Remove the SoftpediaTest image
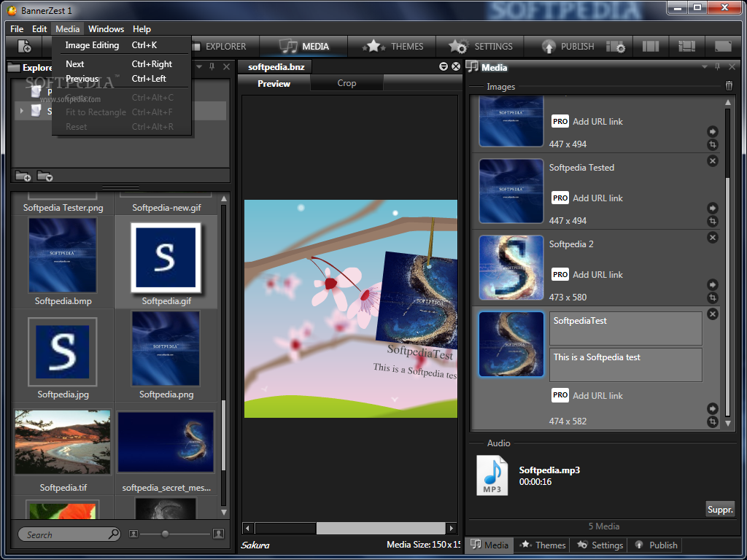Screen dimensions: 747x560 coord(712,314)
